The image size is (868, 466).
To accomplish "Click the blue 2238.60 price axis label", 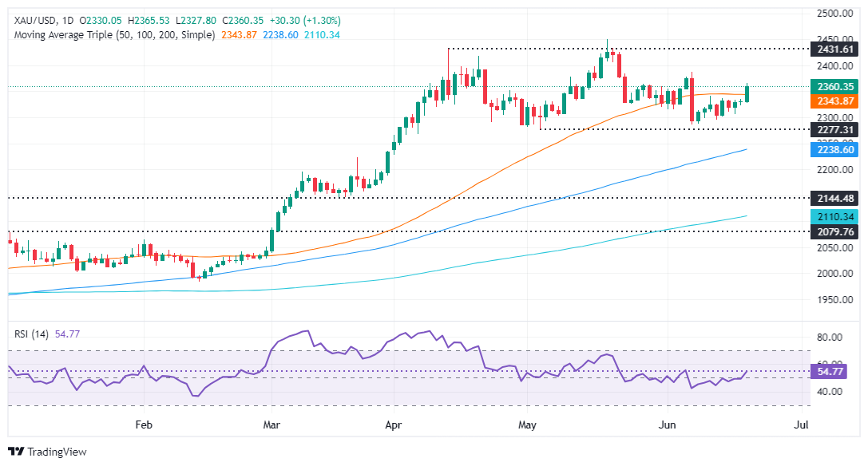I will coord(834,149).
